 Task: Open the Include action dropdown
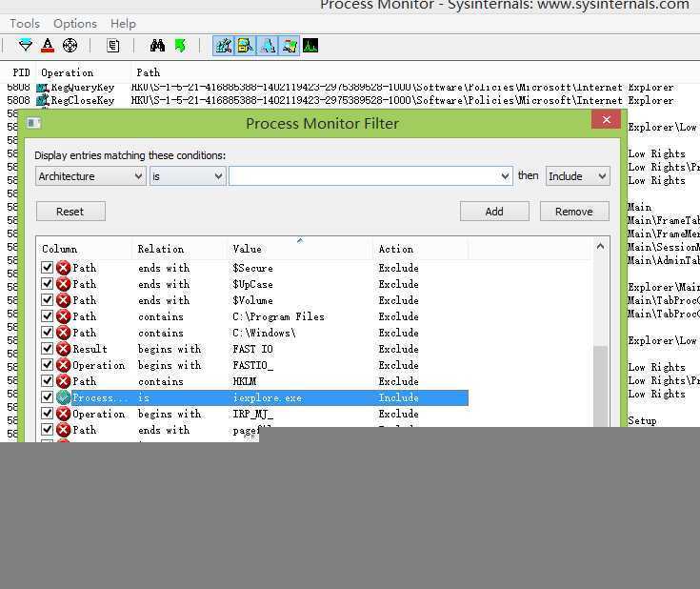[x=577, y=176]
